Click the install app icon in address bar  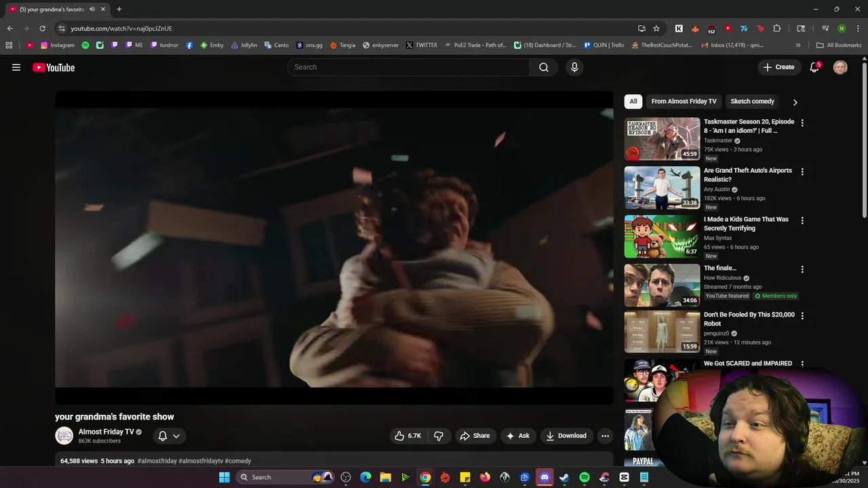pos(642,28)
